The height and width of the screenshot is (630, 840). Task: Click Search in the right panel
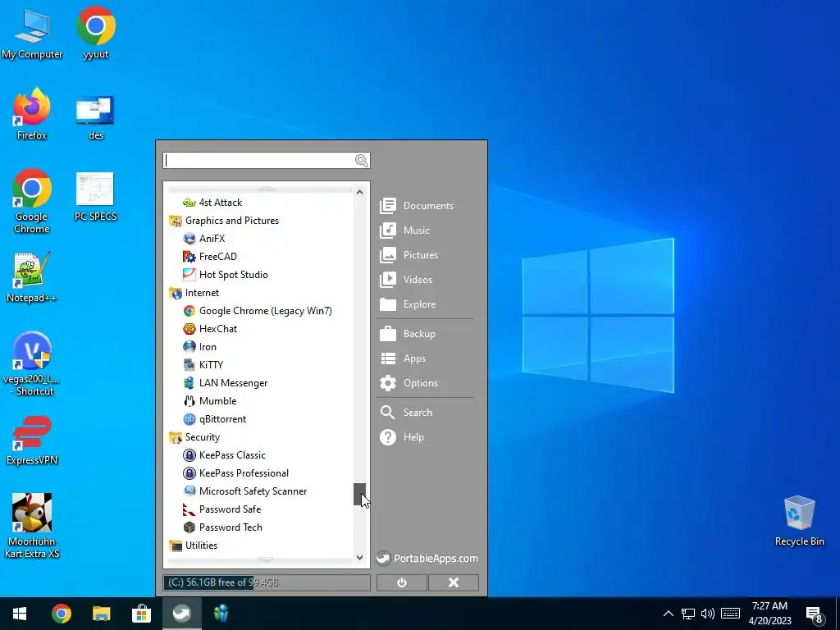[x=406, y=413]
